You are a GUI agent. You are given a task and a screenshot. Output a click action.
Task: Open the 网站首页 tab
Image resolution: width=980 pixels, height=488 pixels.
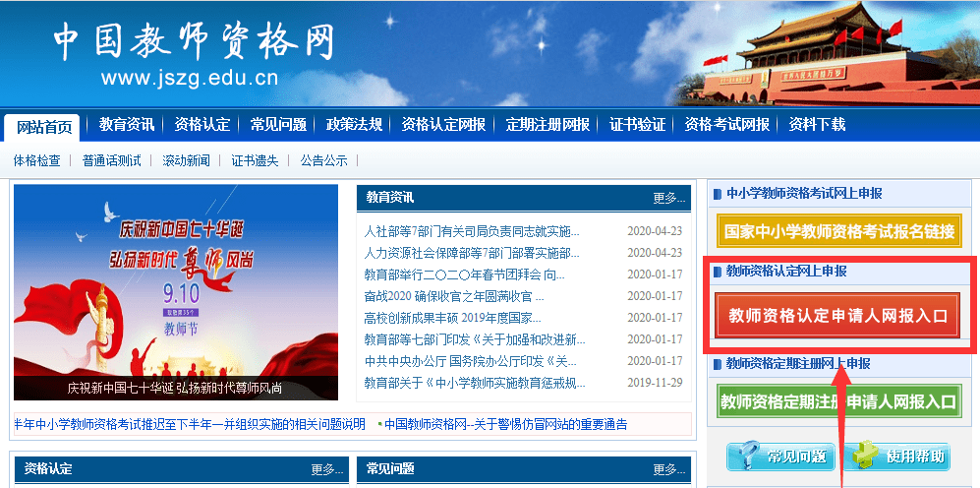tap(42, 128)
